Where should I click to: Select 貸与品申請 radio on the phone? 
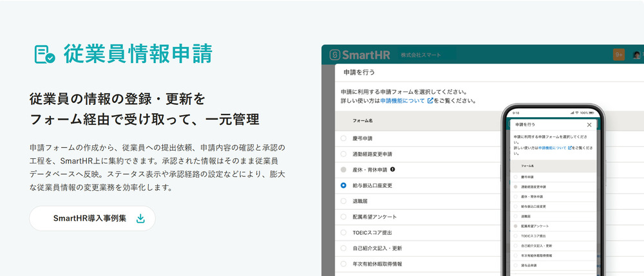[x=515, y=265]
